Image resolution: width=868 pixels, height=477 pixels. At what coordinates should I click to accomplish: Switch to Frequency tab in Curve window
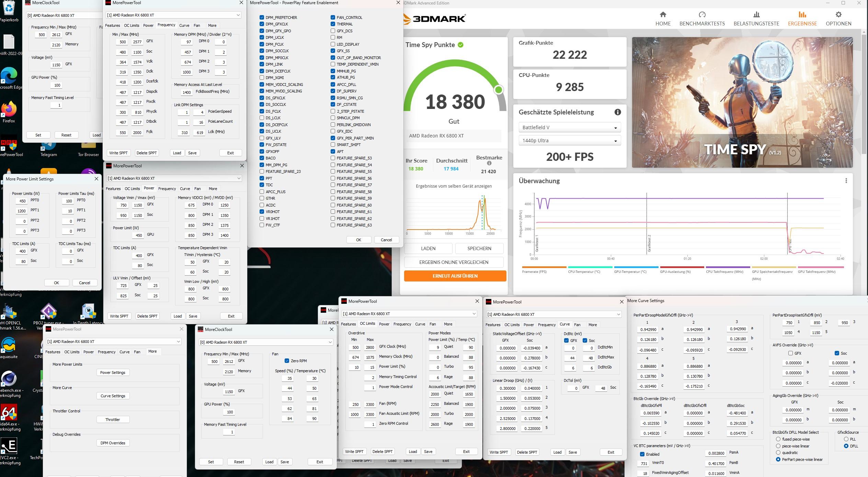pyautogui.click(x=547, y=325)
